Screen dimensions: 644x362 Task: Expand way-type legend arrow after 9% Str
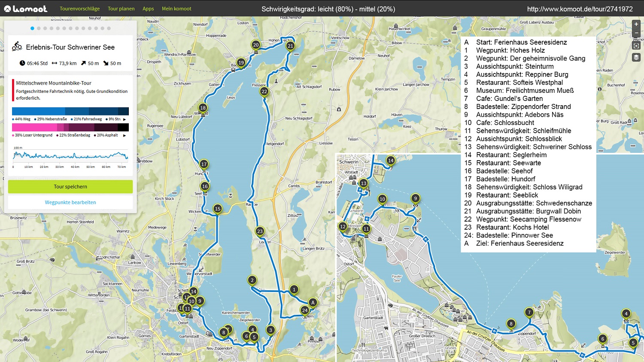pos(125,119)
